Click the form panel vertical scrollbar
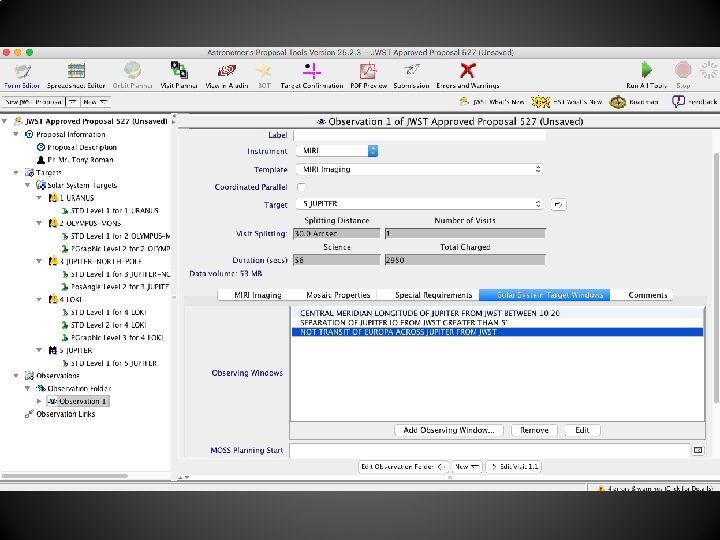The image size is (720, 540). pyautogui.click(x=716, y=278)
